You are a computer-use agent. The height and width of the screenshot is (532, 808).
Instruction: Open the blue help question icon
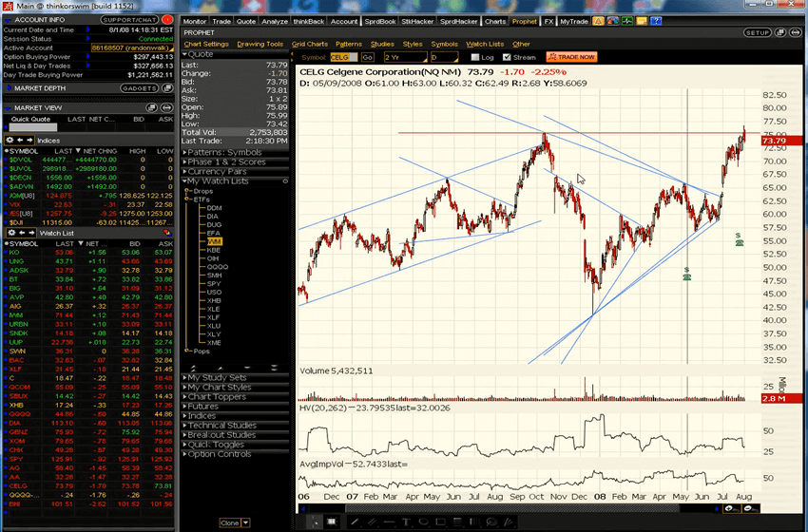pos(656,21)
